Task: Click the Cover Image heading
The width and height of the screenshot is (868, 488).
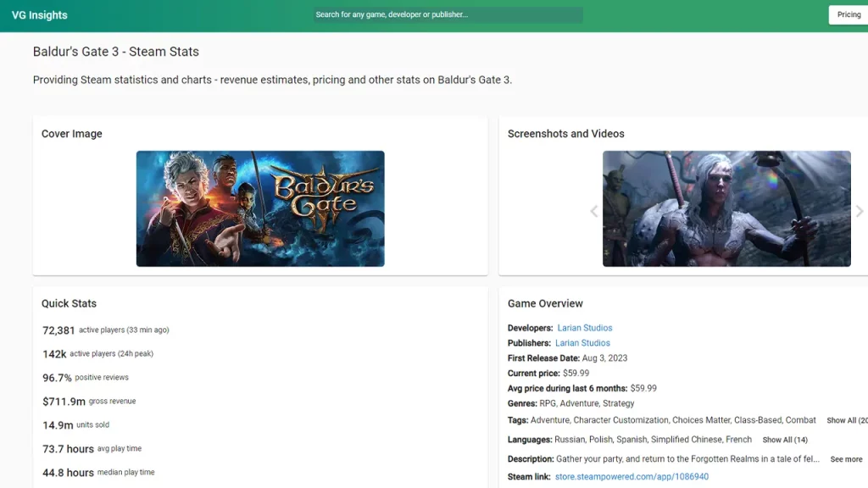Action: [71, 133]
